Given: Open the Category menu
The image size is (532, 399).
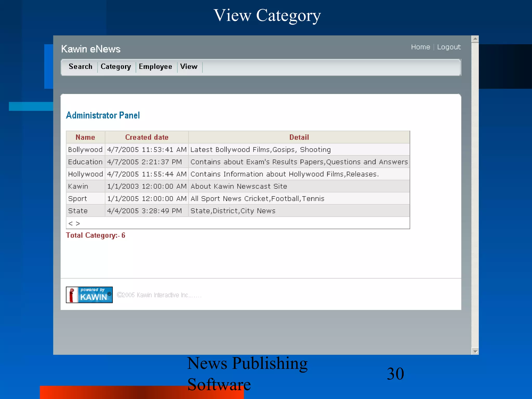Looking at the screenshot, I should [116, 67].
